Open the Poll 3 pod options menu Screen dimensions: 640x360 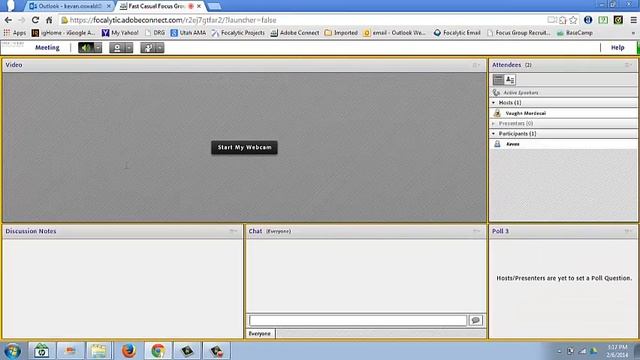tap(629, 231)
